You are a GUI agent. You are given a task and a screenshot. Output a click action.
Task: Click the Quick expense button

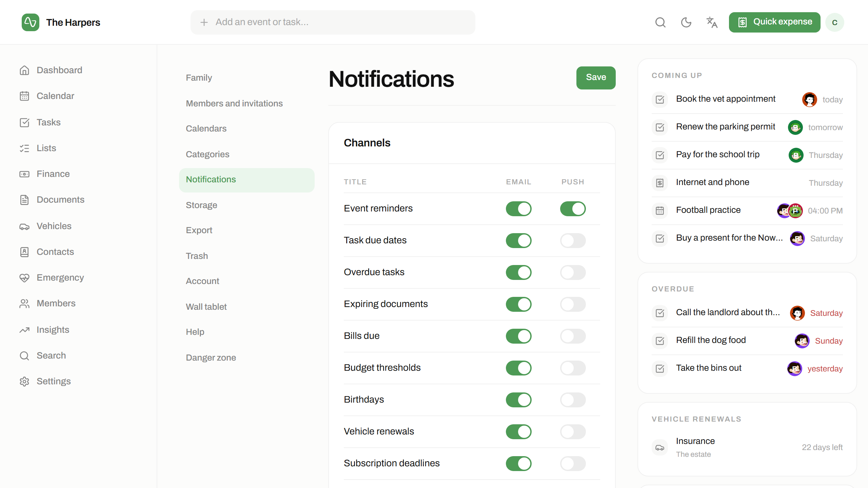[774, 22]
